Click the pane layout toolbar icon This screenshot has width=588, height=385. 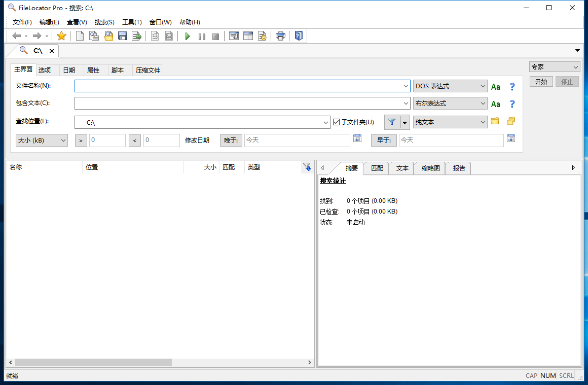(x=248, y=36)
